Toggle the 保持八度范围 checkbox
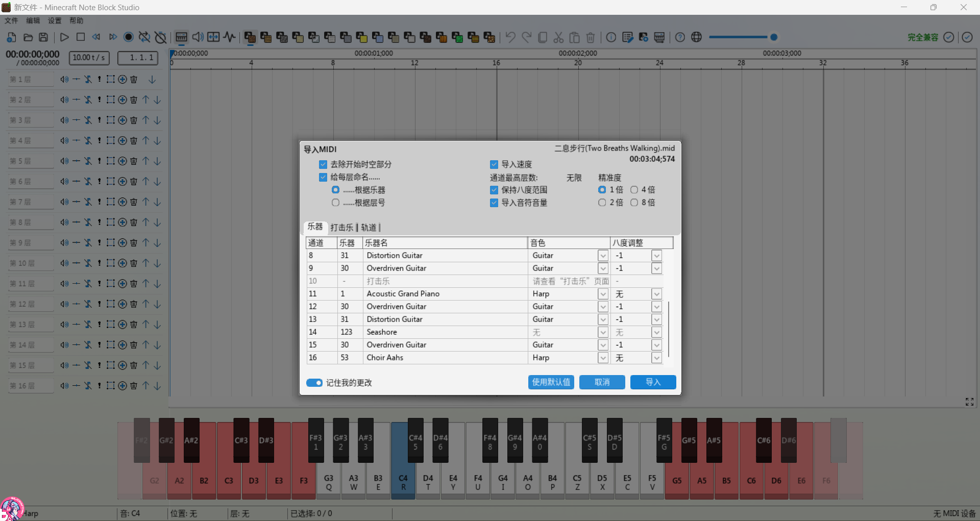Viewport: 980px width, 521px height. (494, 190)
